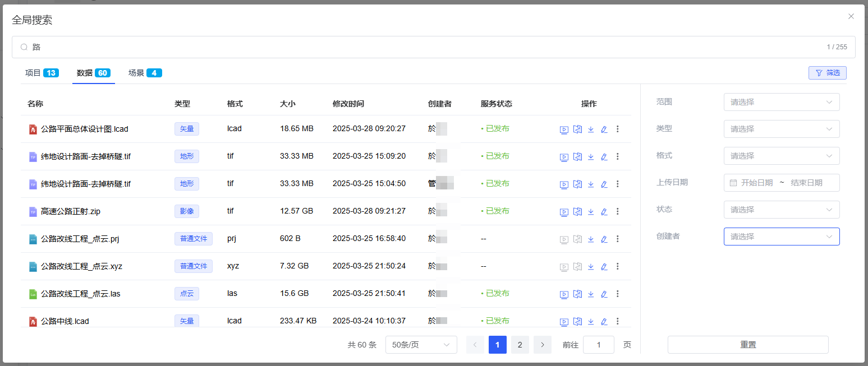Toggle the 筛选 filter panel

click(827, 73)
